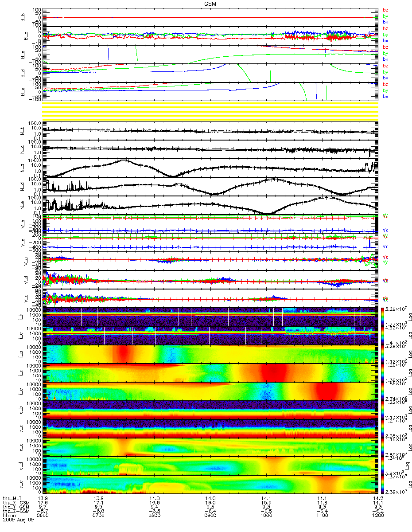Image resolution: width=412 pixels, height=532 pixels.
Task: Click the thc_MLT row label
Action: (x=13, y=499)
